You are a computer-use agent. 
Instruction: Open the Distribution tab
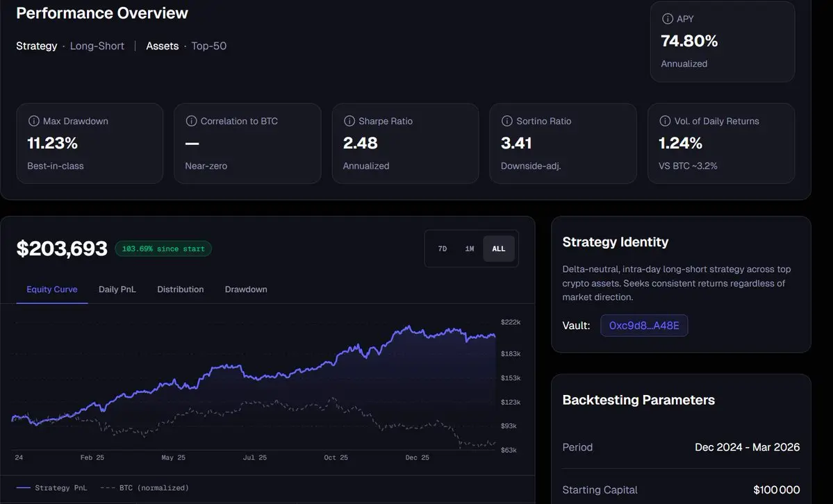coord(181,289)
